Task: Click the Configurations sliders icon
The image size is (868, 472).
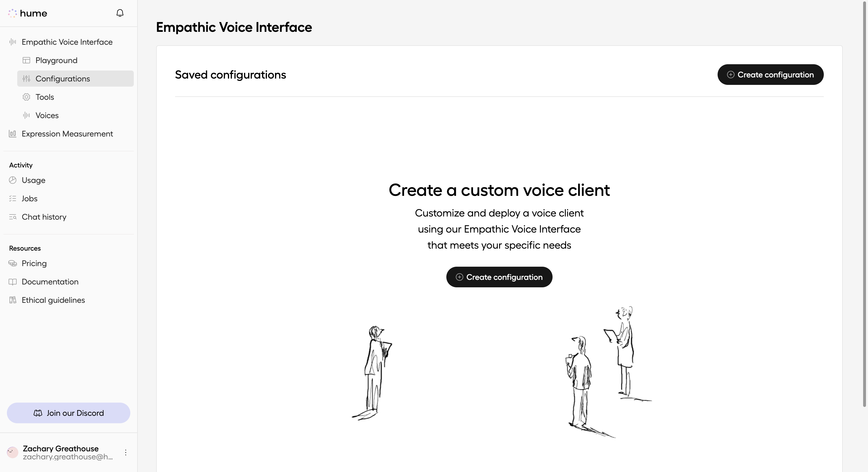Action: (27, 79)
